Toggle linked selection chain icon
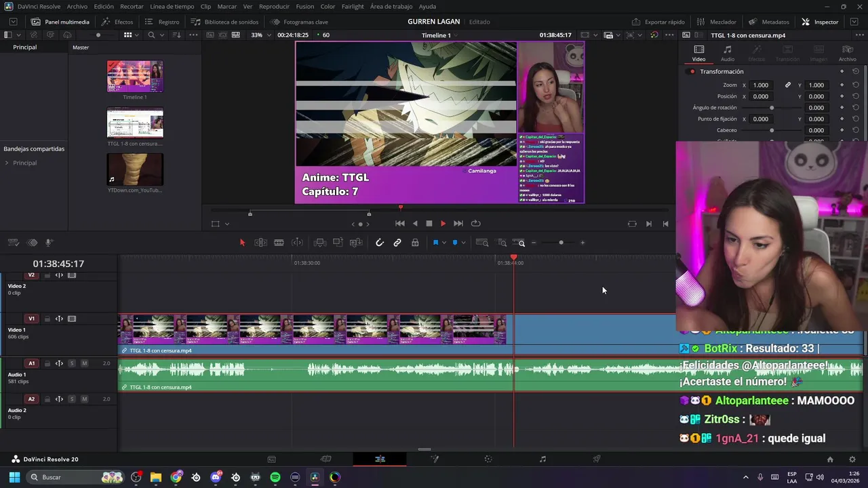The image size is (868, 488). pyautogui.click(x=397, y=243)
